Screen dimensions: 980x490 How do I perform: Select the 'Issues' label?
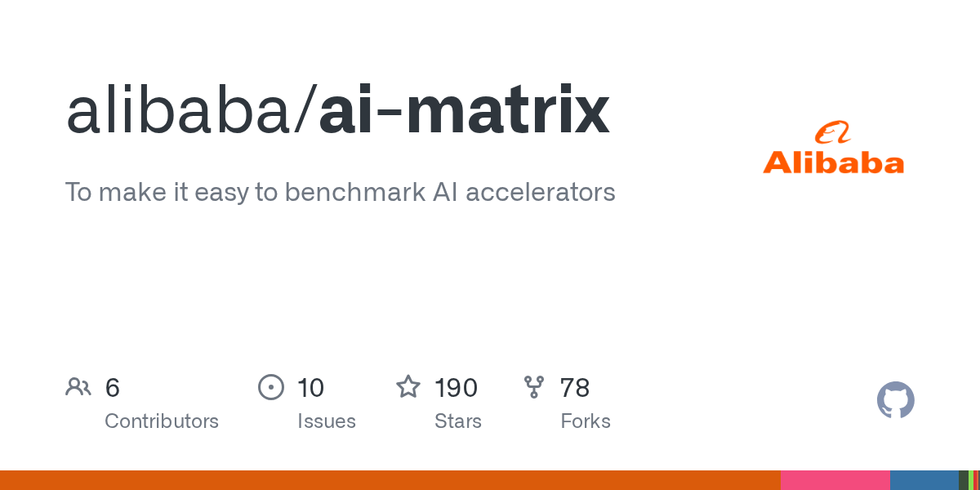pos(326,421)
